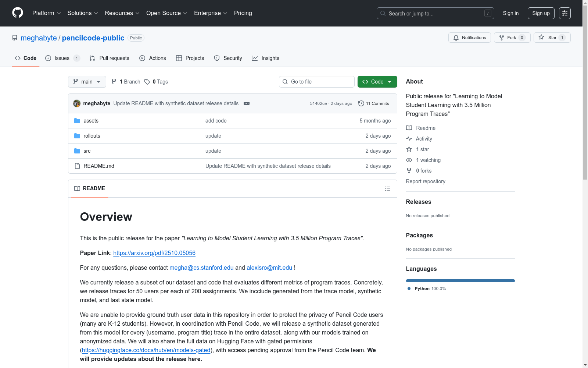This screenshot has height=368, width=588.
Task: Open the global navigation settings icon
Action: pos(565,13)
